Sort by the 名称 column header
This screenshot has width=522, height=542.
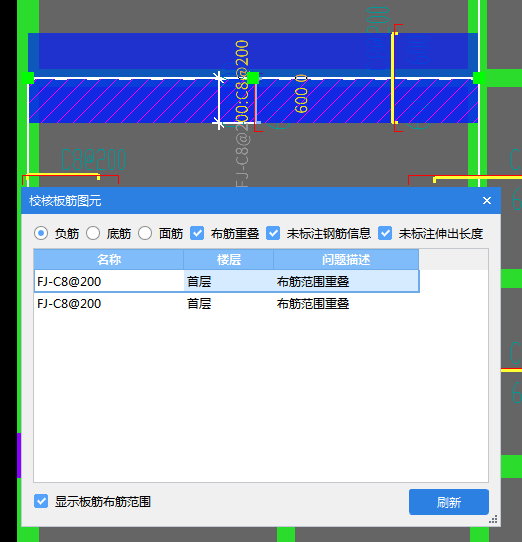click(109, 259)
